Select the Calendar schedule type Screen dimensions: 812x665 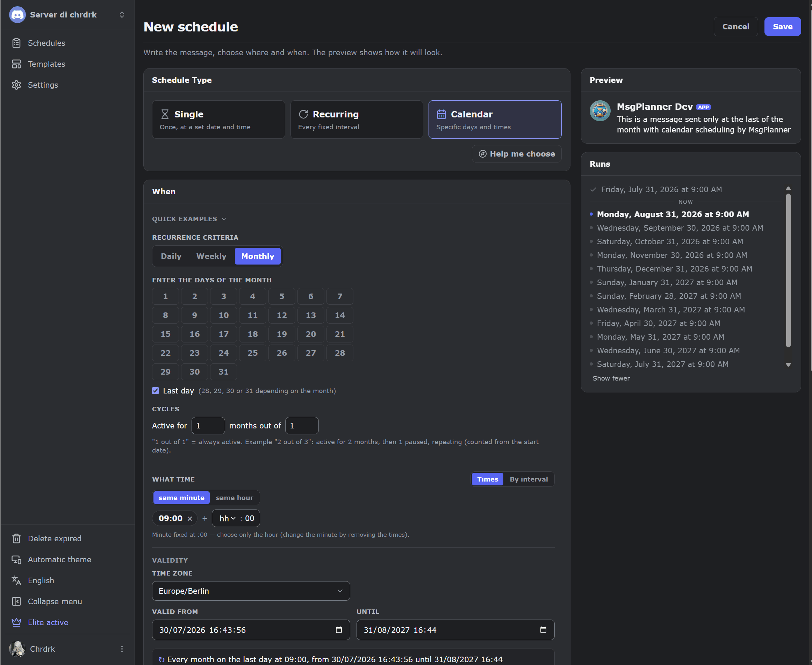pos(495,120)
